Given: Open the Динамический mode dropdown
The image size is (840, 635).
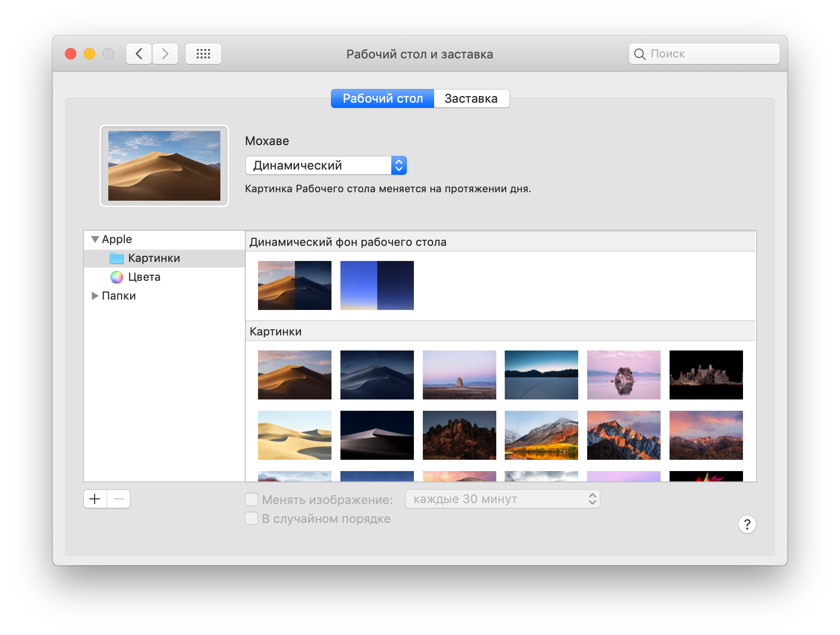Looking at the screenshot, I should [x=326, y=165].
